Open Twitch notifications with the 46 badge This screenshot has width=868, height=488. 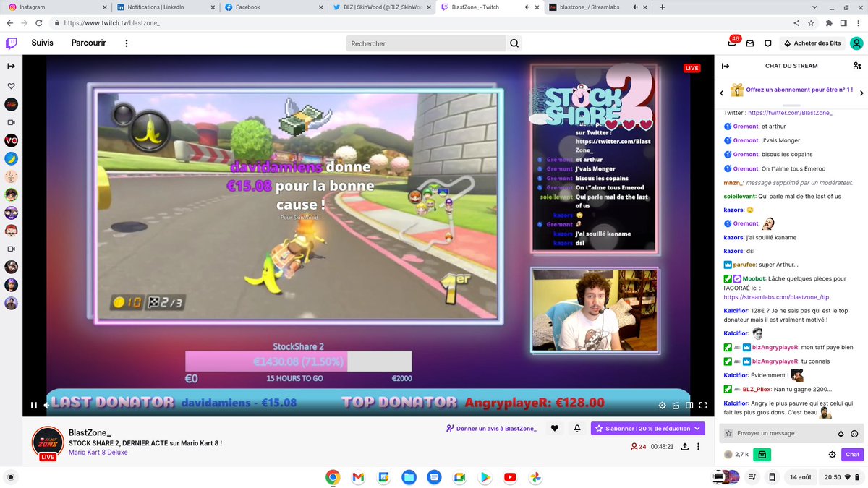(733, 43)
